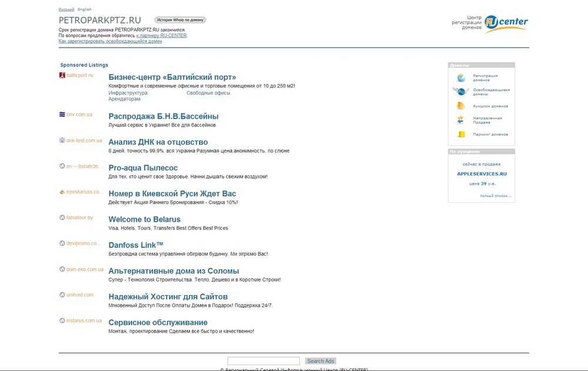
Task: Open the Свободные офисы sublink
Action: click(x=209, y=93)
